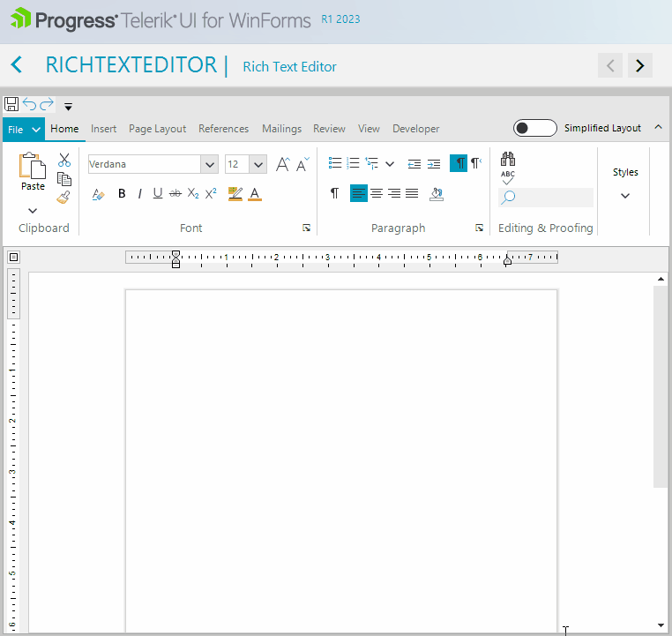Apply the orange font color
Image resolution: width=672 pixels, height=636 pixels.
pos(255,194)
